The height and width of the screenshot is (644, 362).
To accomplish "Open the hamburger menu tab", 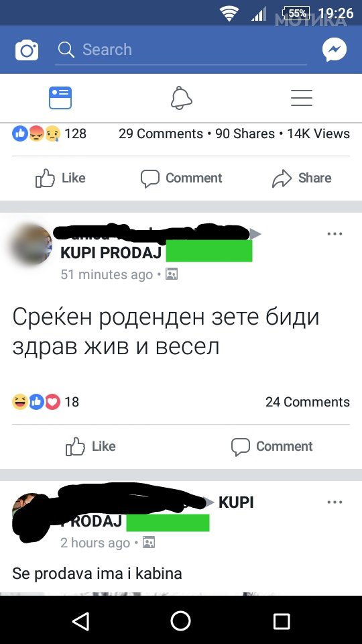I will point(302,98).
